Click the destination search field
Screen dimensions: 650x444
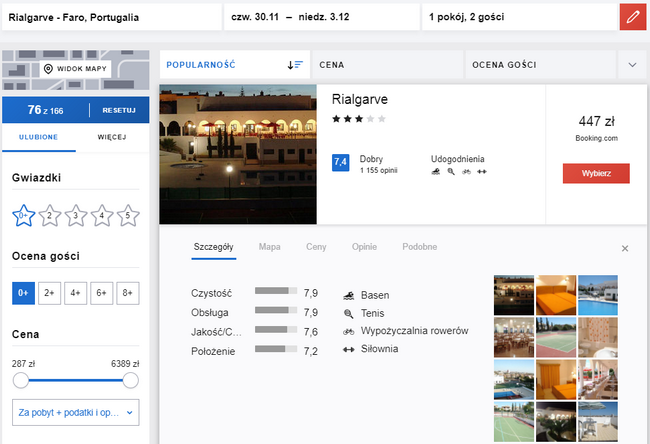[x=110, y=17]
